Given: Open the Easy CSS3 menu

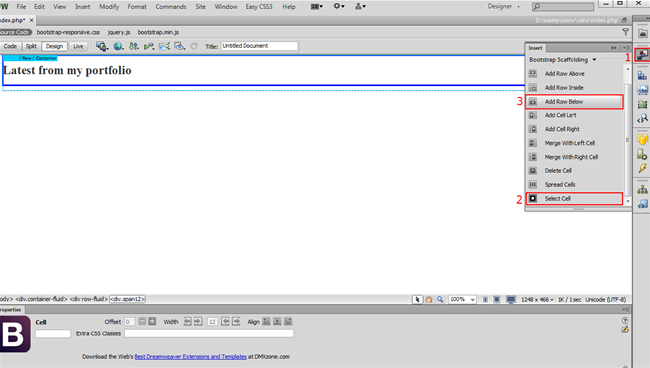Looking at the screenshot, I should 259,7.
